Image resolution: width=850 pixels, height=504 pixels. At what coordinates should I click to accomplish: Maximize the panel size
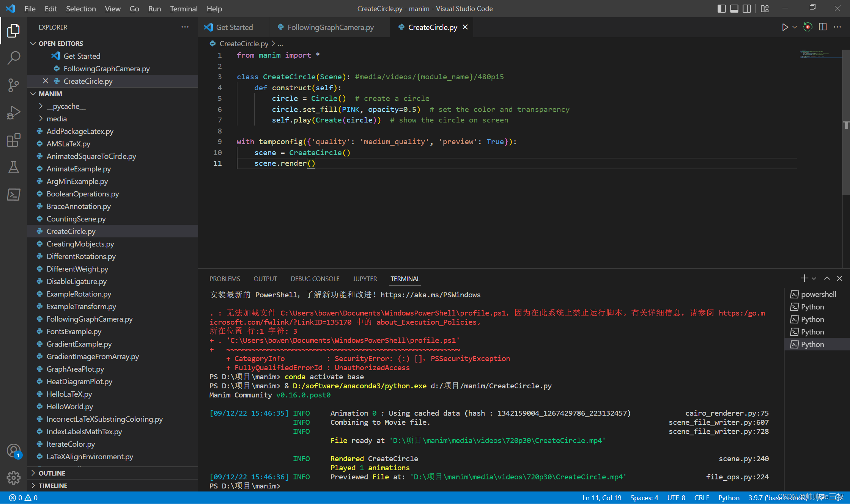click(x=827, y=278)
